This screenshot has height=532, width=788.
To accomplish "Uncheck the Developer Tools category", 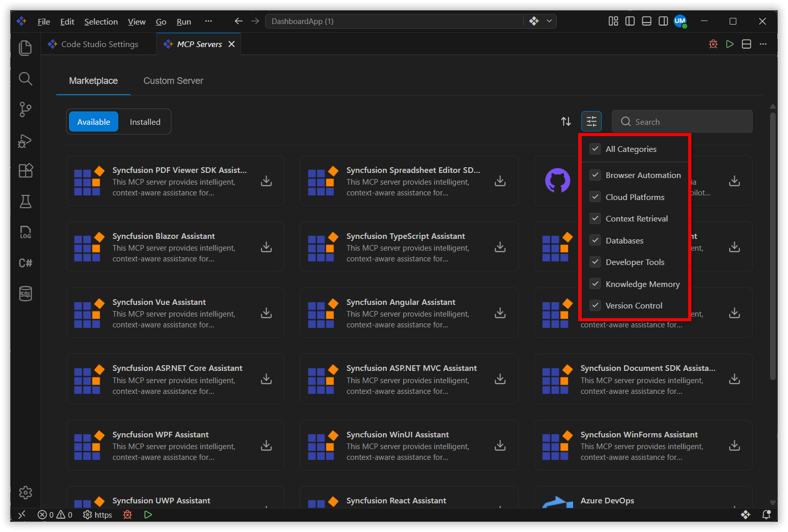I will (x=595, y=262).
